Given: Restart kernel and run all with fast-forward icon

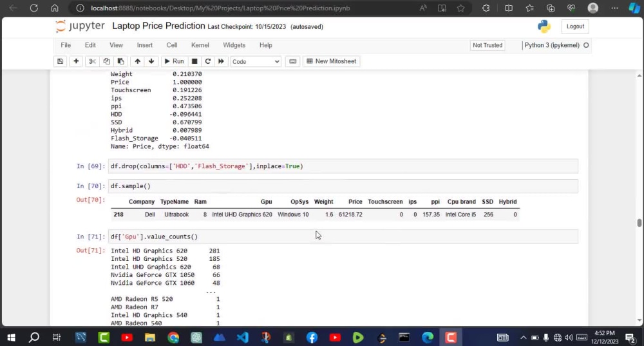Looking at the screenshot, I should click(221, 61).
